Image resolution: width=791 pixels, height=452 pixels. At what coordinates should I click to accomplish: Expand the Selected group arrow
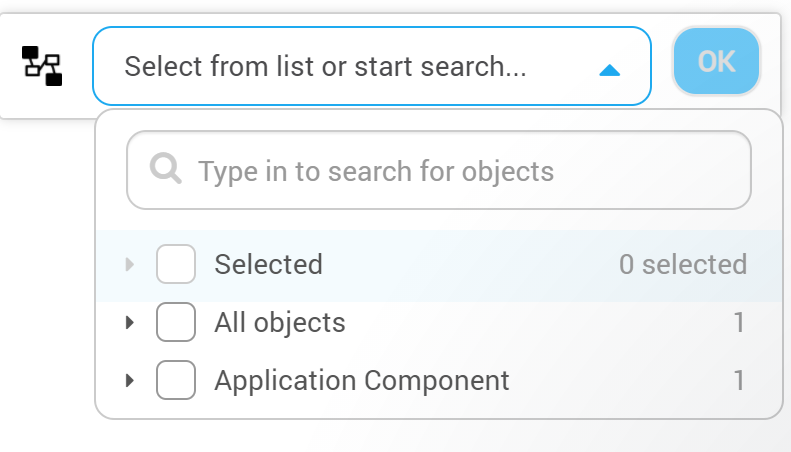pyautogui.click(x=130, y=264)
